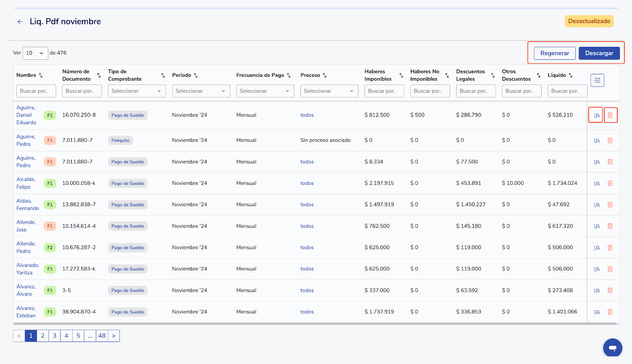Open the column settings filter icon
The width and height of the screenshot is (632, 364).
pos(597,81)
